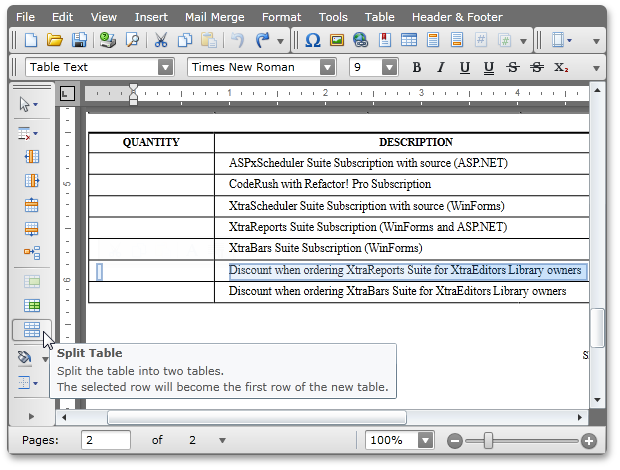620x470 pixels.
Task: Zoom out with minus button
Action: (455, 441)
